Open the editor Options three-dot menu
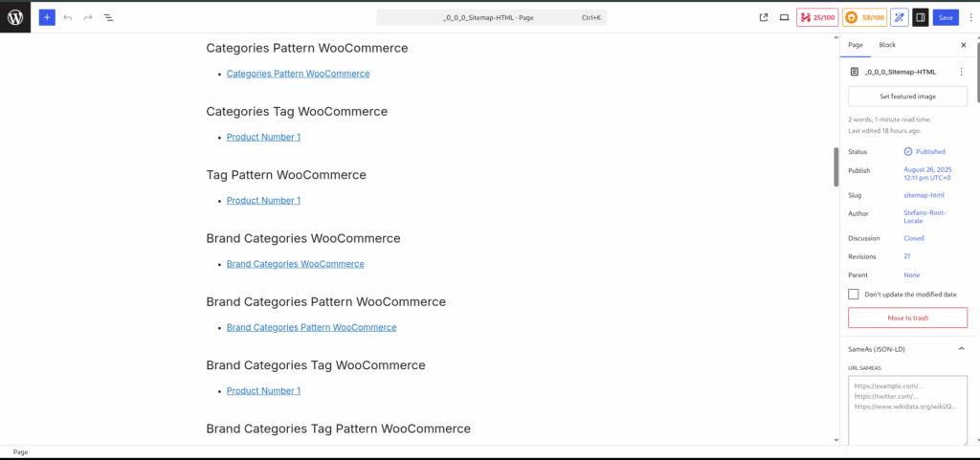Screen dimensions: 980x460 pos(970,17)
